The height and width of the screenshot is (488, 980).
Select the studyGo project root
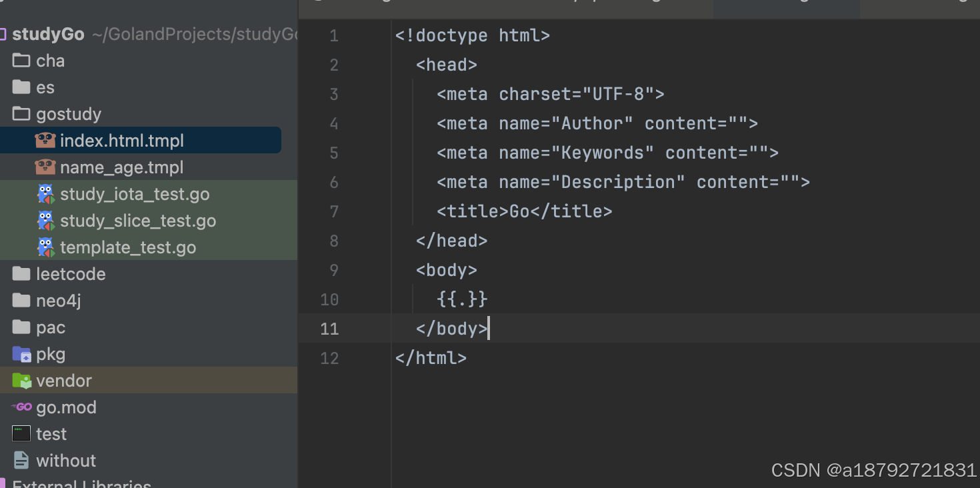(48, 34)
